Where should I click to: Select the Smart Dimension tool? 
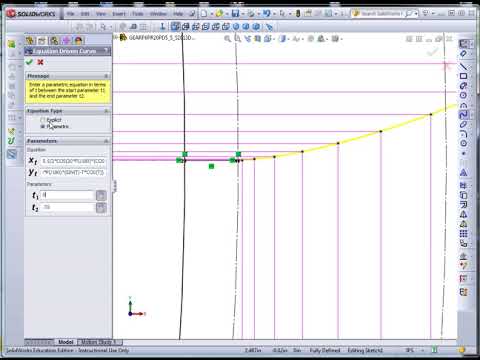[x=463, y=54]
